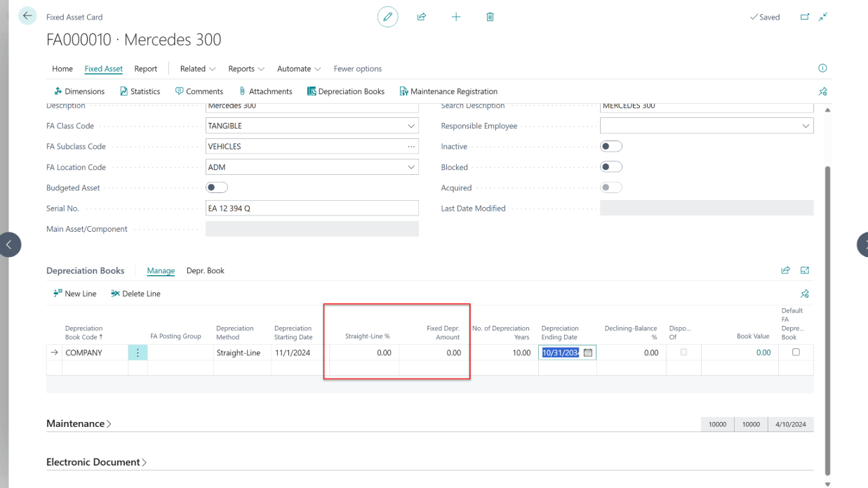Click the share icon in header
Image resolution: width=868 pixels, height=488 pixels.
click(422, 17)
